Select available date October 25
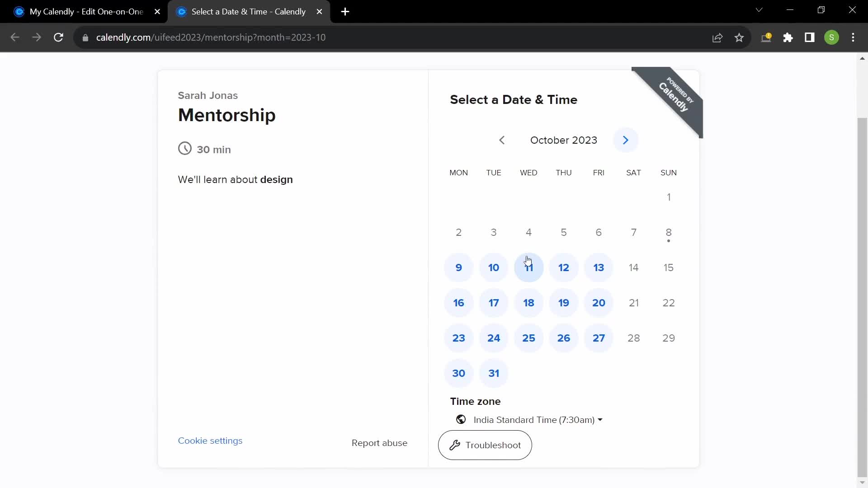868x488 pixels. coord(529,338)
